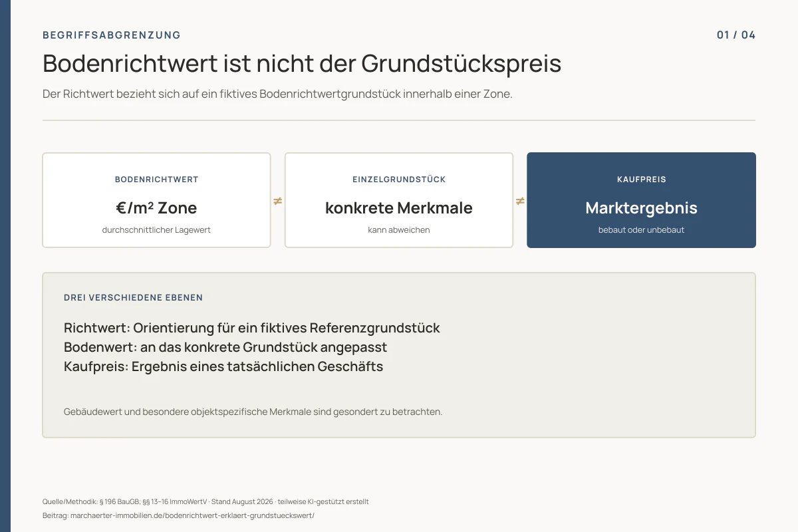Click the line starting with Richtwert: Orientierung
This screenshot has width=798, height=532.
pos(252,328)
